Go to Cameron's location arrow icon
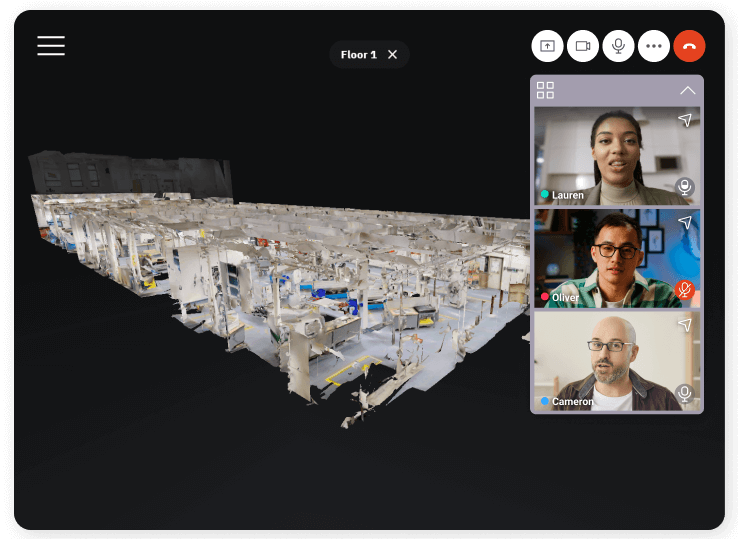Screen dimensions: 738x539 pyautogui.click(x=685, y=325)
